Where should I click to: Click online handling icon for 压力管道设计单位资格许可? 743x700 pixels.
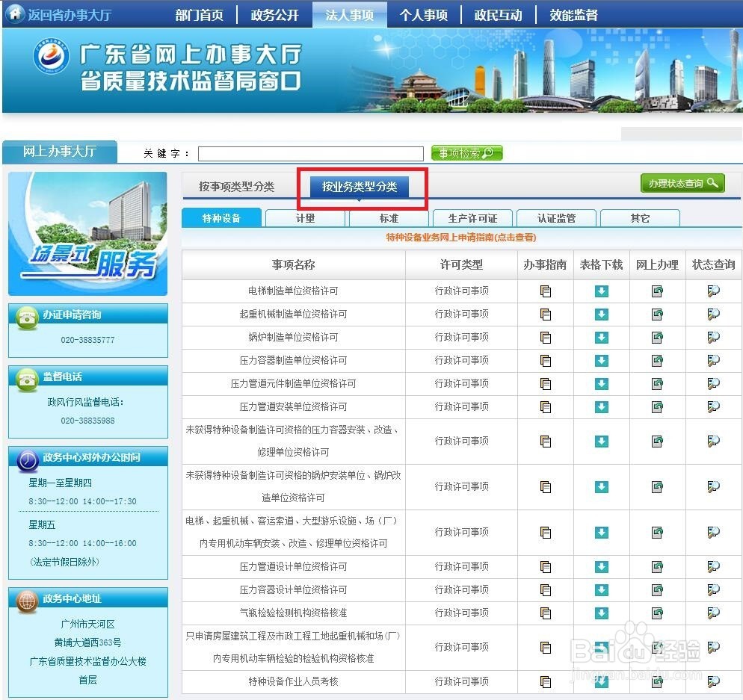(657, 566)
